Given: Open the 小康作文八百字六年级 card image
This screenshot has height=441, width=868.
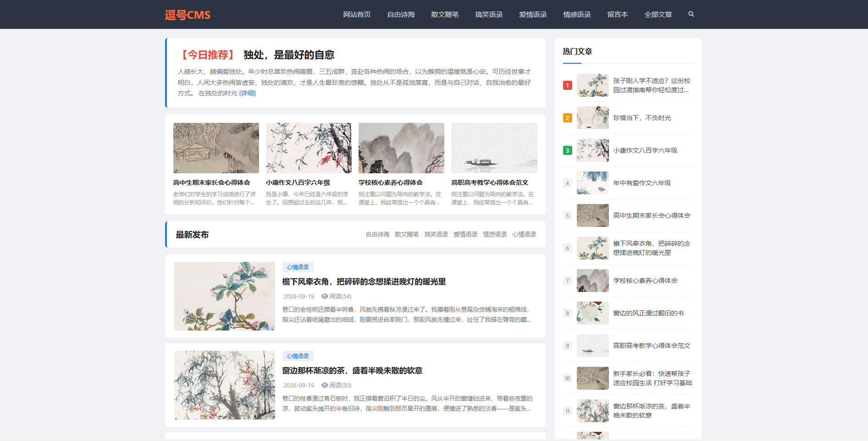Looking at the screenshot, I should click(x=309, y=148).
